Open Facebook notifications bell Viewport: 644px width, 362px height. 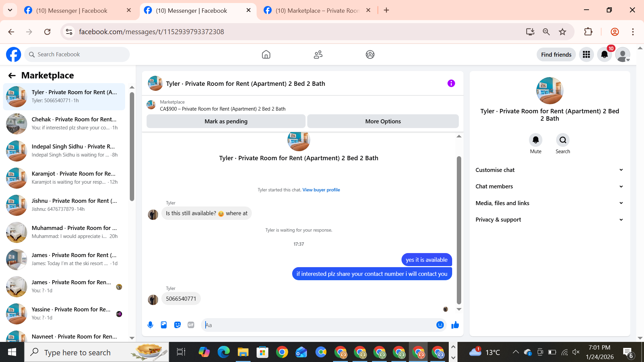604,55
